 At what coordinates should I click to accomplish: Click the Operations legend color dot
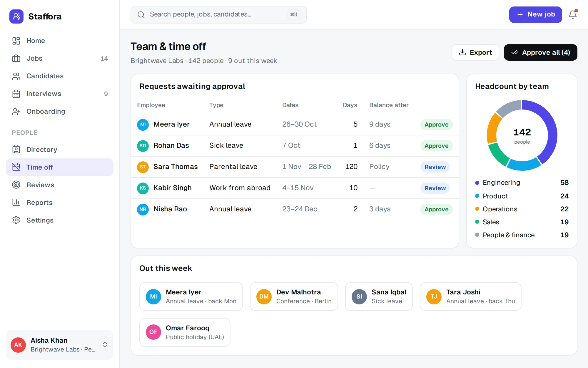(x=477, y=209)
